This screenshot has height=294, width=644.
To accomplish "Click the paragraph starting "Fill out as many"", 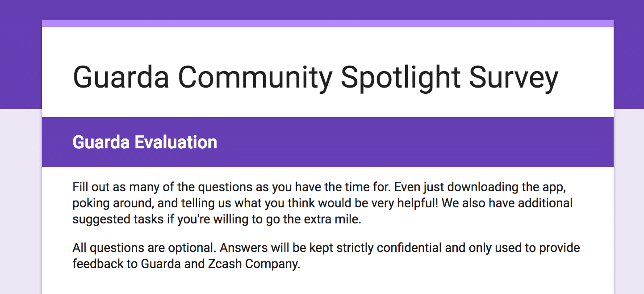I will tap(322, 203).
